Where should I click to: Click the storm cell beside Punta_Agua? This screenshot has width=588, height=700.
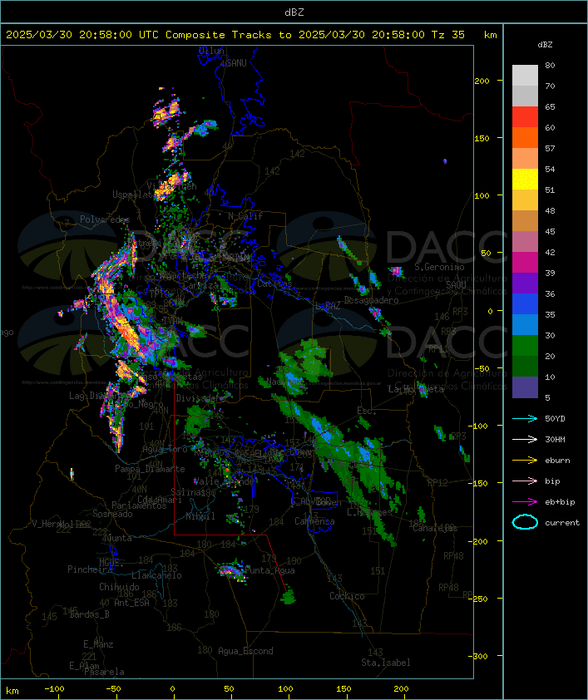(x=232, y=572)
